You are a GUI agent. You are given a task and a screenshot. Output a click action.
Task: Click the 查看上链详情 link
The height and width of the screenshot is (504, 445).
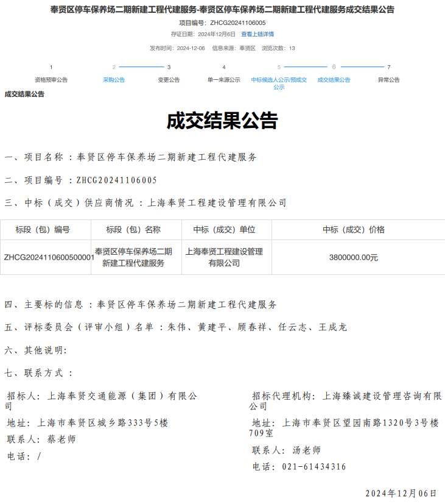[x=257, y=34]
